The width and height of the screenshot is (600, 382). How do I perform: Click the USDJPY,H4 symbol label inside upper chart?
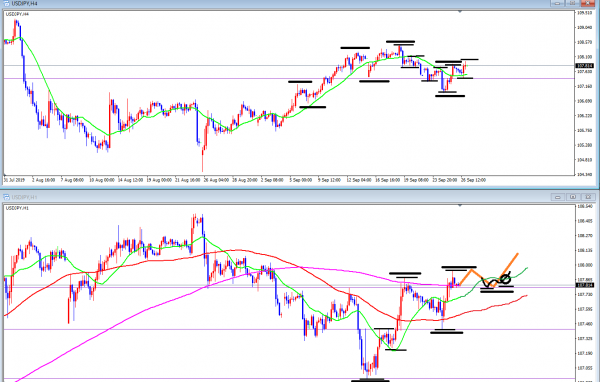pos(17,14)
